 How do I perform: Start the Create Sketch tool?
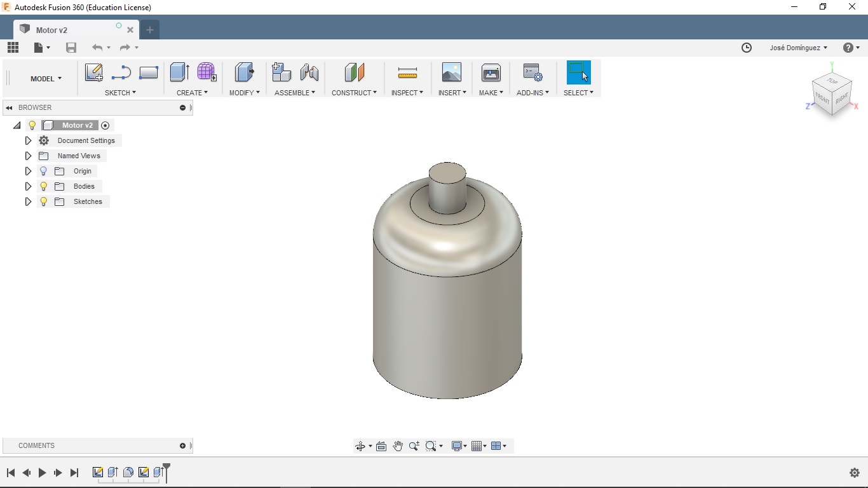[94, 72]
